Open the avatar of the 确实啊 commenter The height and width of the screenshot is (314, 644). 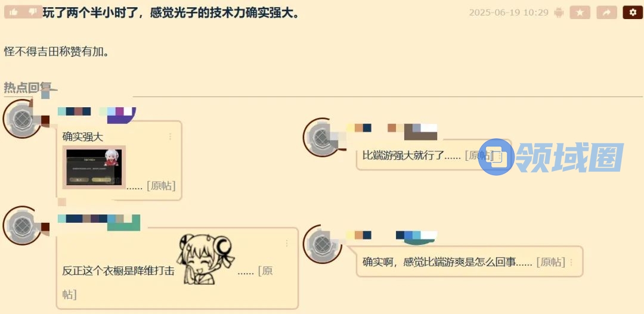pyautogui.click(x=323, y=244)
